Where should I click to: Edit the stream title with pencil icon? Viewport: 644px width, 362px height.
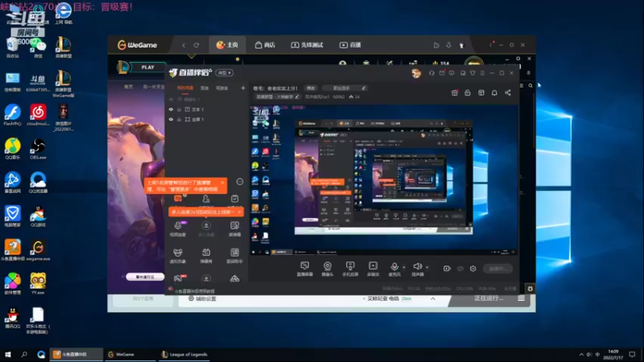tap(364, 88)
